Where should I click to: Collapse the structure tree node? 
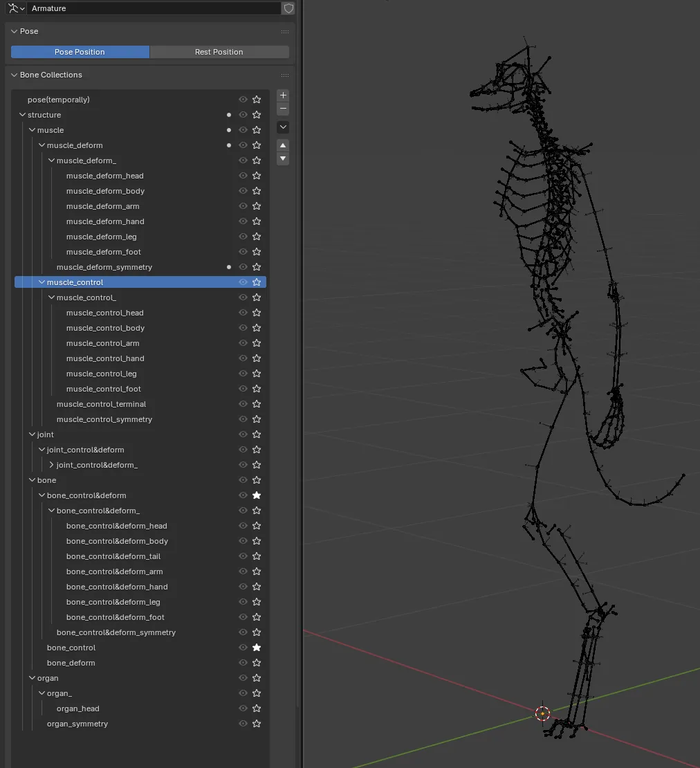(x=23, y=115)
